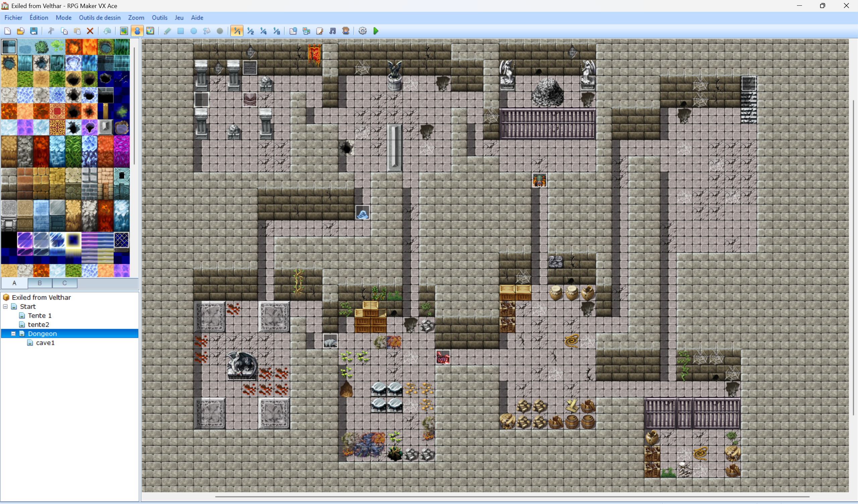Set map zoom scale to 1/1
This screenshot has width=858, height=504.
(x=237, y=31)
